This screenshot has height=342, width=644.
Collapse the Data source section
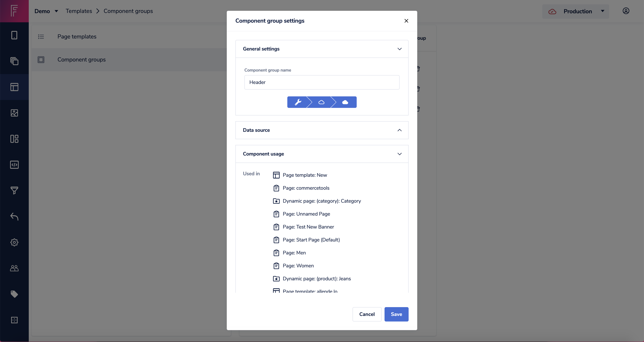coord(399,130)
